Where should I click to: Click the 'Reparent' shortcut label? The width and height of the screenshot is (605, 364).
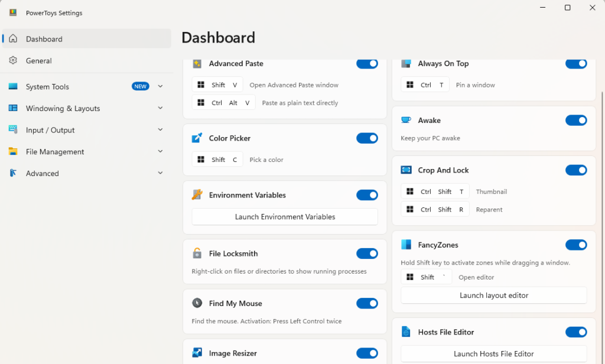pos(489,210)
